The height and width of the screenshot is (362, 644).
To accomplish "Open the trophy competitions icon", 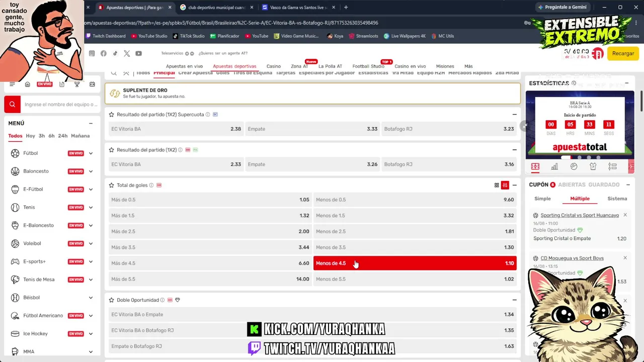I will (77, 84).
